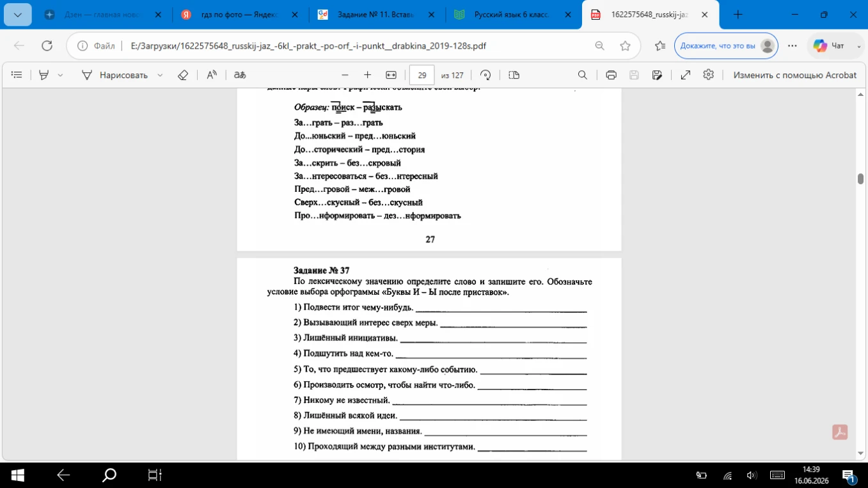Open the browser zoom magnifier in the address bar
This screenshot has width=868, height=488.
tap(599, 46)
